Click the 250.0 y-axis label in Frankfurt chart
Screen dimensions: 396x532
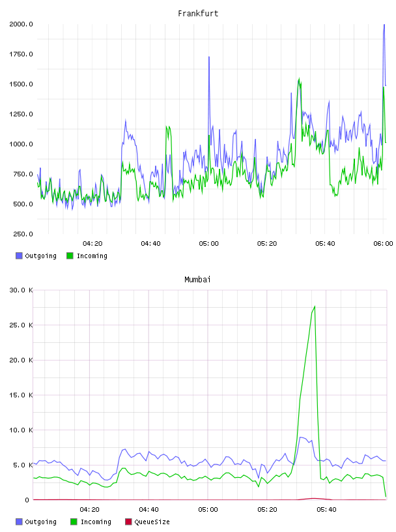(23, 234)
